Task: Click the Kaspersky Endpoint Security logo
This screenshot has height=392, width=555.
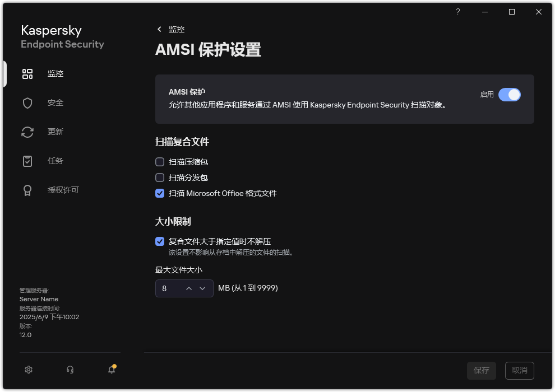Action: (x=62, y=36)
